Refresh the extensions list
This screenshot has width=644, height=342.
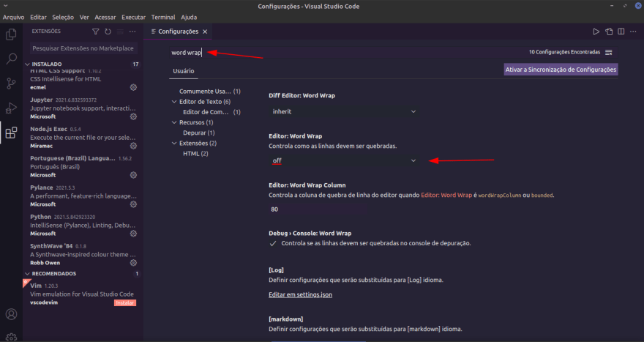(108, 31)
